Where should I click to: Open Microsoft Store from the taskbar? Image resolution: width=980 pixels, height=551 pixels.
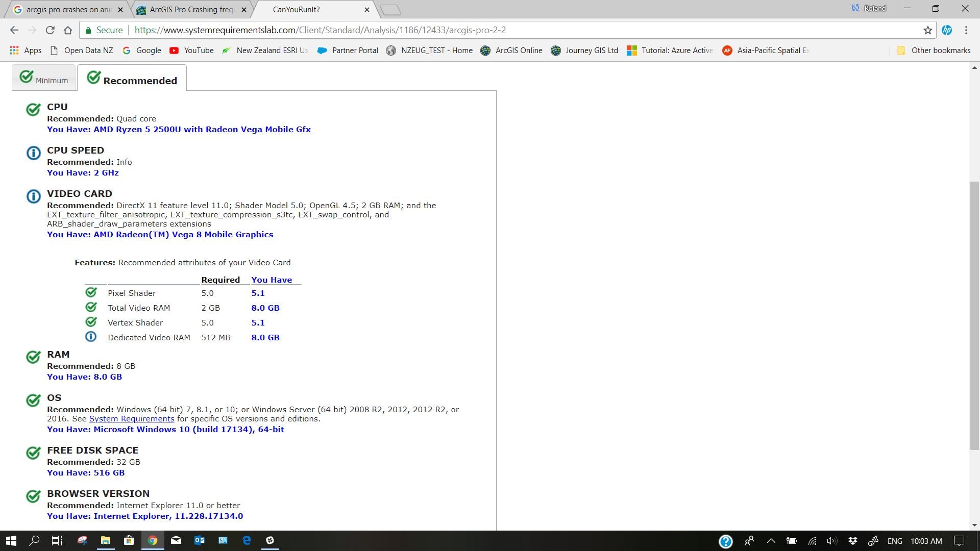click(129, 541)
